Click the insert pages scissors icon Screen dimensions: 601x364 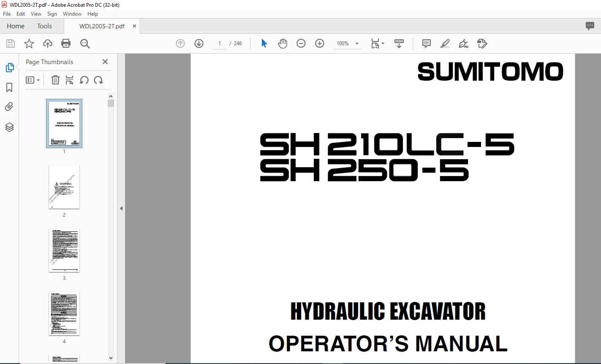click(70, 80)
